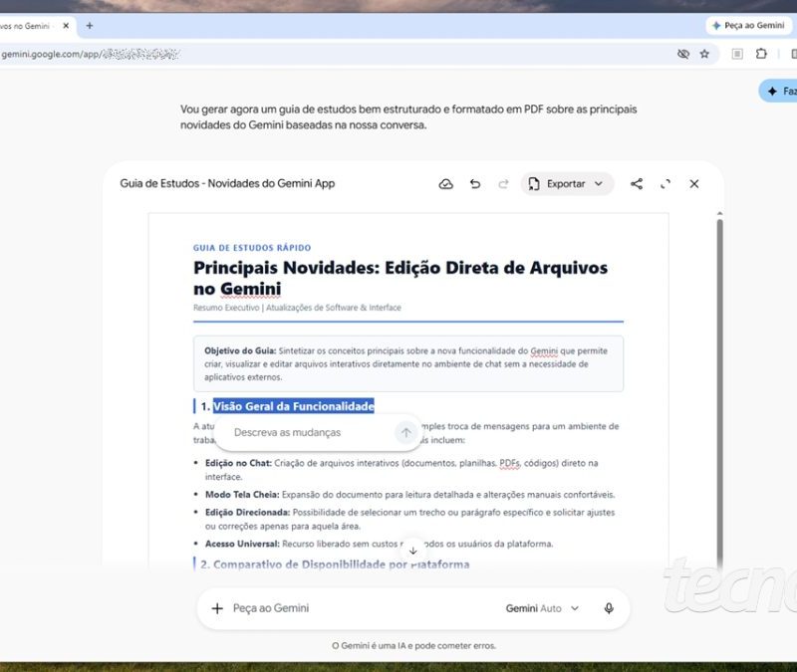Bookmark this page with the star icon
Image resolution: width=797 pixels, height=672 pixels.
(704, 54)
